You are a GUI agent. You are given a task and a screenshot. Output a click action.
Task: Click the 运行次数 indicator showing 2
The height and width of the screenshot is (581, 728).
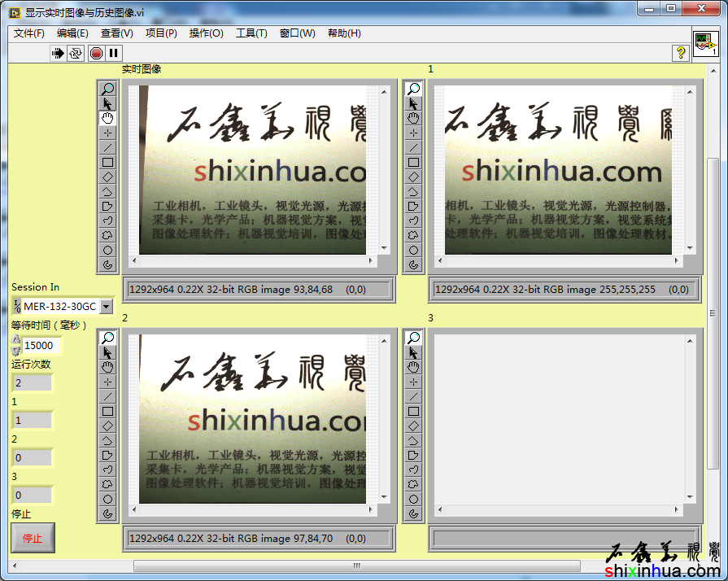click(x=32, y=383)
